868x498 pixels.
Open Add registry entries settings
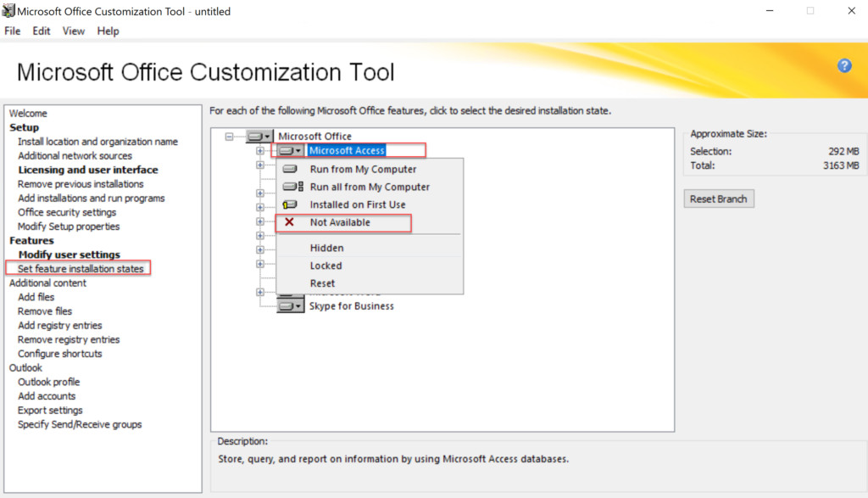(59, 325)
